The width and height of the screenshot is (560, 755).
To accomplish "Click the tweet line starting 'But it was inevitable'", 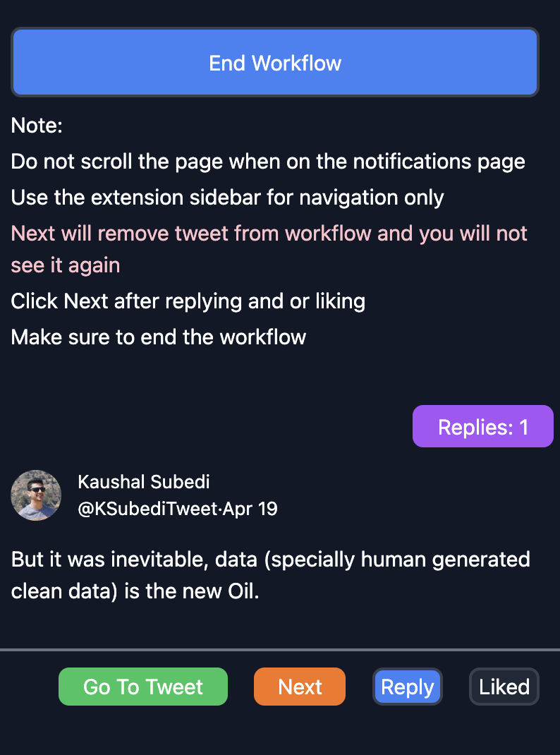I will [270, 560].
